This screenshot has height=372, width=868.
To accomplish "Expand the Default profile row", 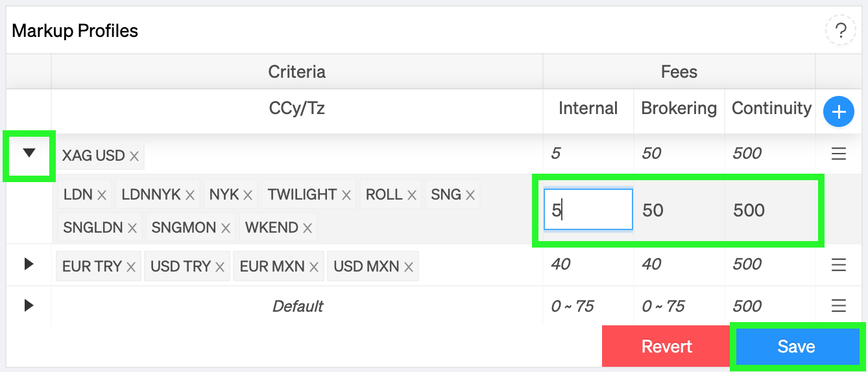I will [x=29, y=305].
